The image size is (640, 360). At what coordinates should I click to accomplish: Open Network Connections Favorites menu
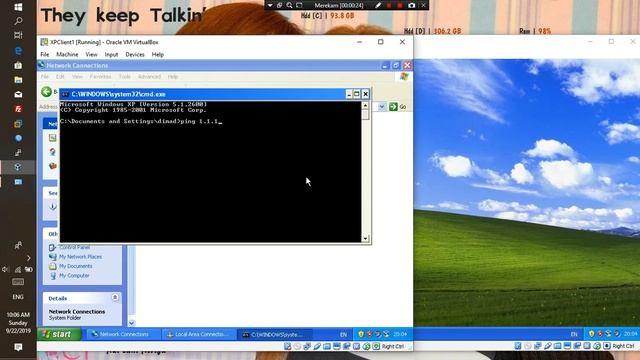(x=100, y=77)
